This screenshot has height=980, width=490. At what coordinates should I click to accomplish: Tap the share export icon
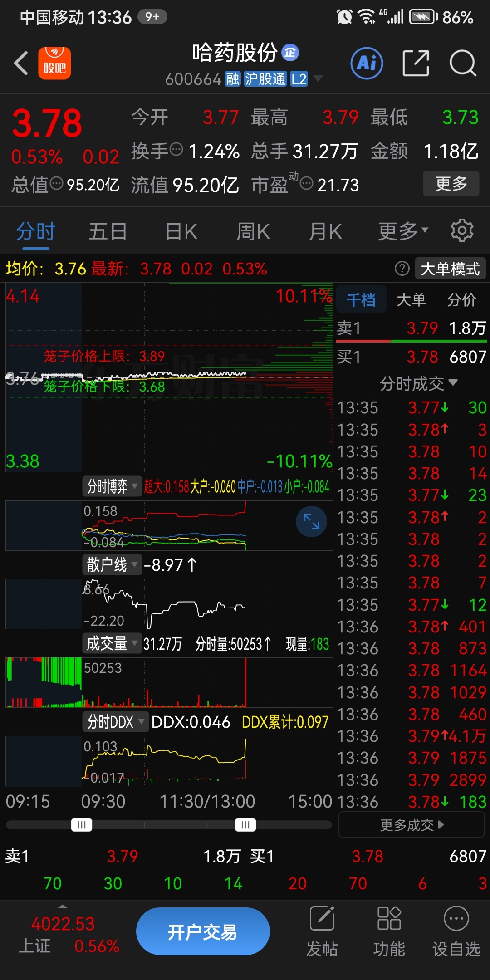point(416,63)
